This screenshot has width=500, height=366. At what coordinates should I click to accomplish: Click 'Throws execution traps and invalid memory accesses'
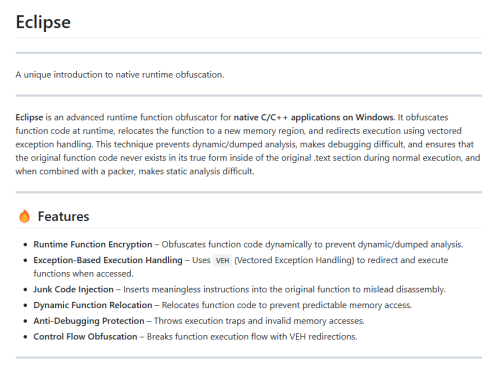[259, 321]
